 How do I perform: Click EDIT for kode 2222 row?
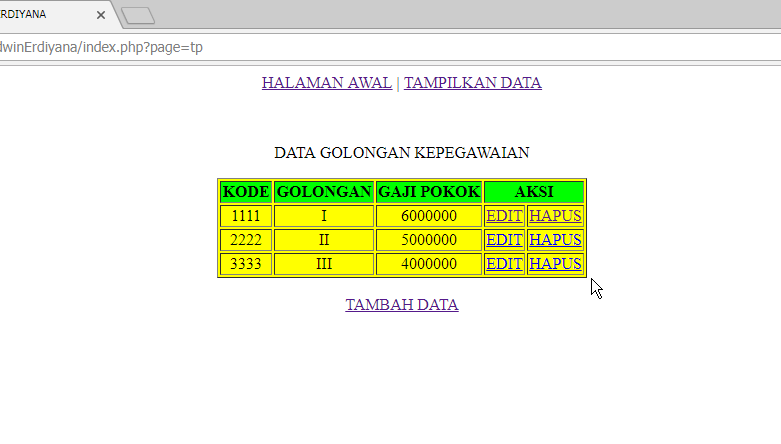(x=504, y=240)
